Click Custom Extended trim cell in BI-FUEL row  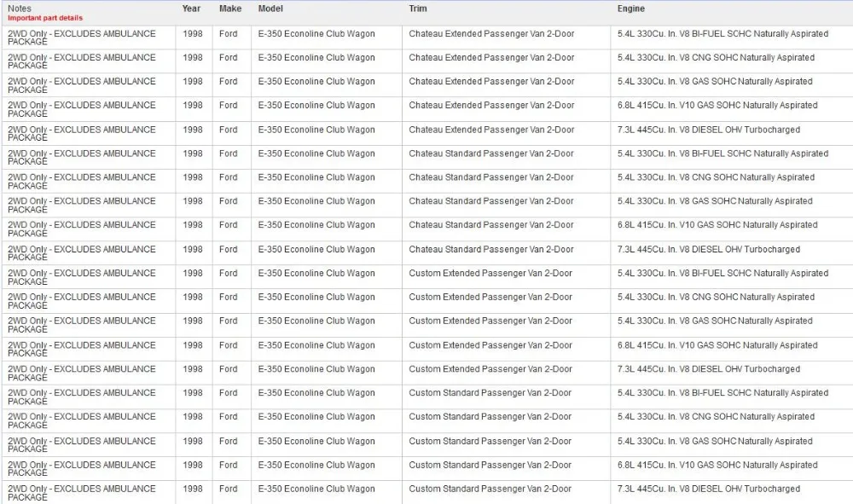pyautogui.click(x=490, y=274)
